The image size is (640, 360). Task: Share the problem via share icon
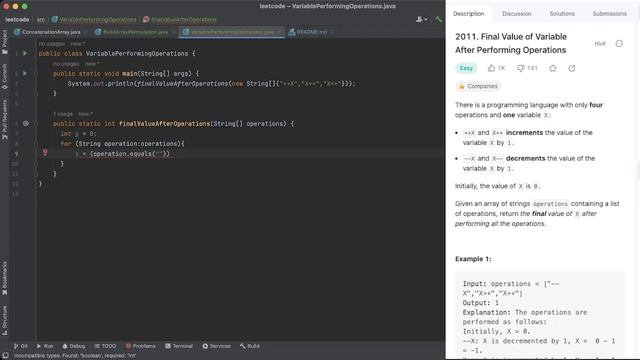[572, 68]
